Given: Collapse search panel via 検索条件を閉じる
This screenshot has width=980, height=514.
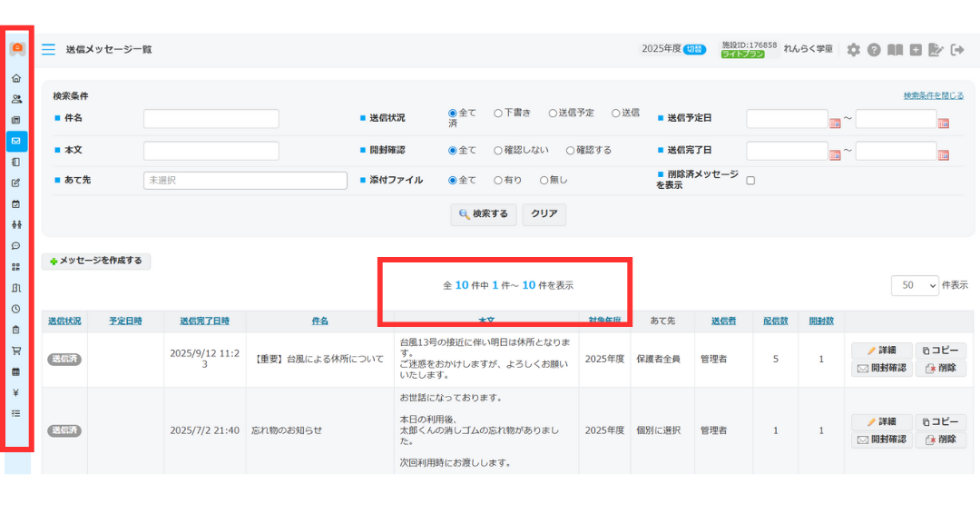Looking at the screenshot, I should pos(933,95).
